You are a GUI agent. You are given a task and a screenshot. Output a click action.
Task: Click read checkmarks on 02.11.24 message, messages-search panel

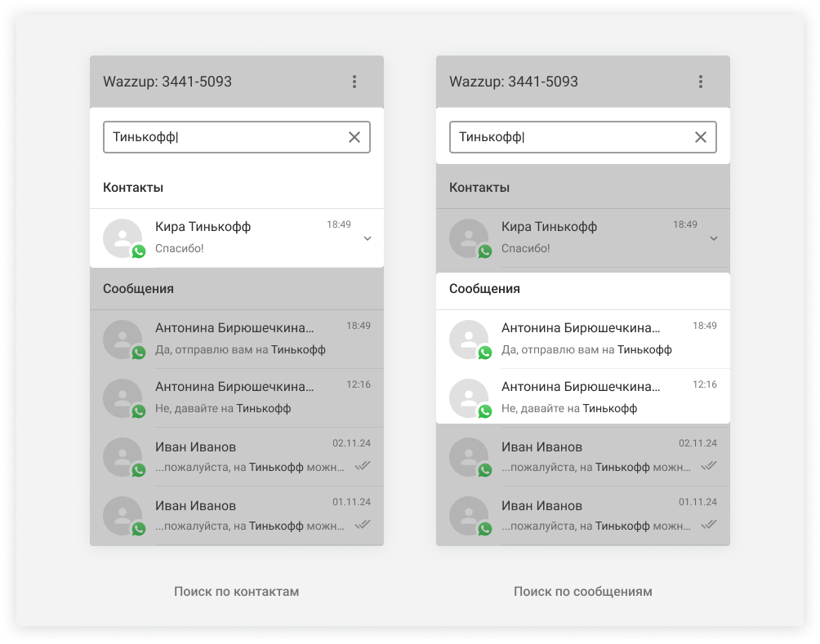[x=709, y=465]
